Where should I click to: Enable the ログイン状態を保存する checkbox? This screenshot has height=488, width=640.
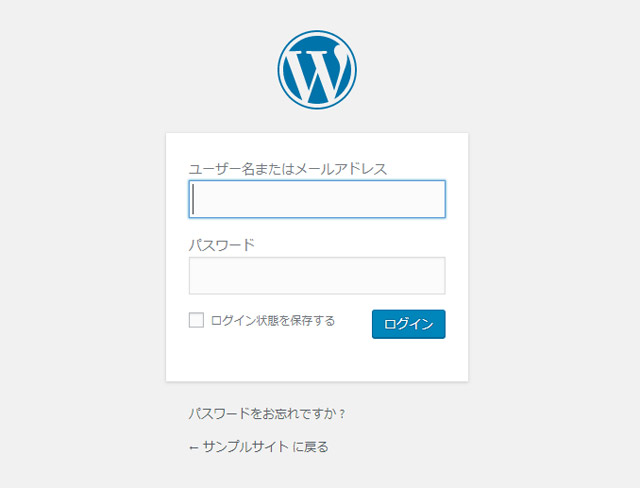196,321
